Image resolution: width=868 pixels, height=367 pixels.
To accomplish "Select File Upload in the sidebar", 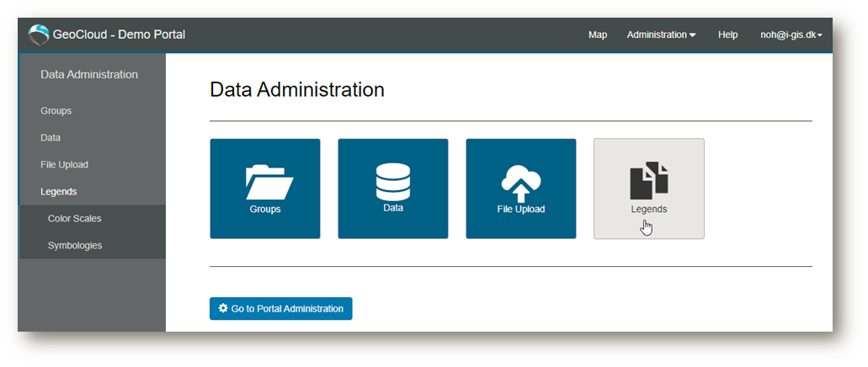I will (x=64, y=164).
